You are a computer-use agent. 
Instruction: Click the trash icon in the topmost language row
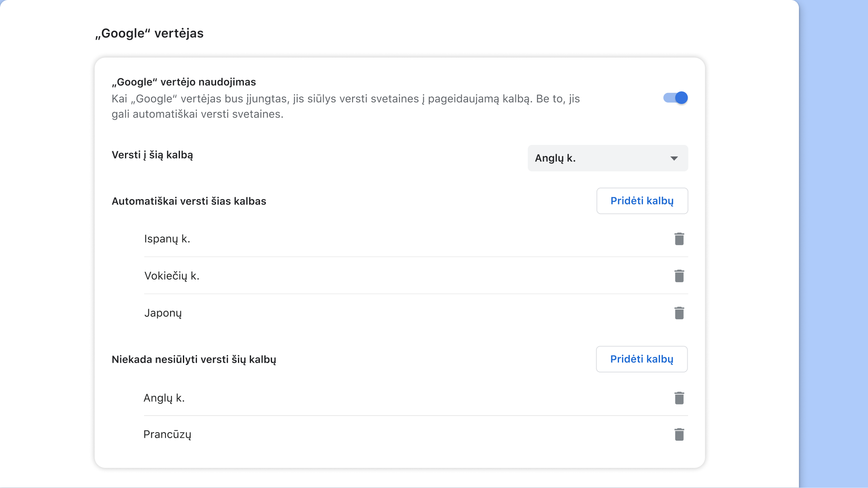679,239
